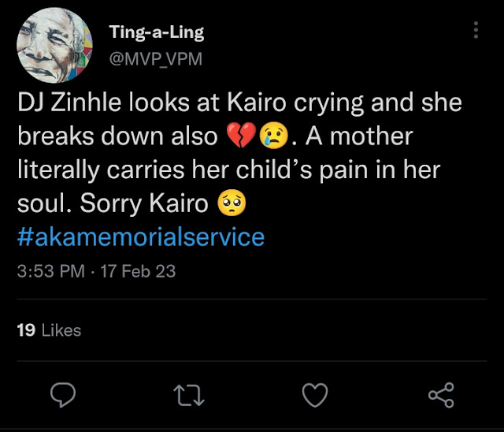The image size is (504, 432).
Task: Click the 3:53 PM timestamp
Action: tap(51, 272)
